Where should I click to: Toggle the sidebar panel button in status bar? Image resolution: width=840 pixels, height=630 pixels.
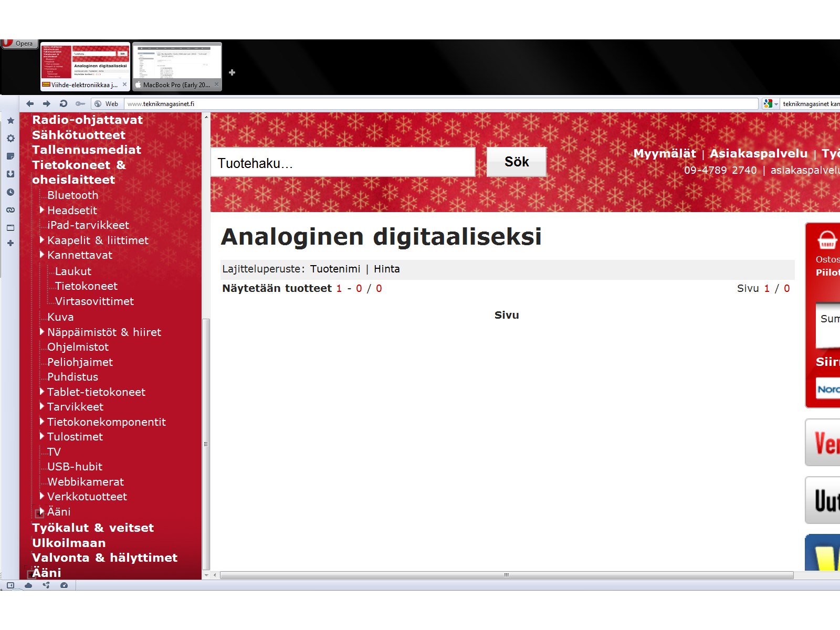click(10, 585)
